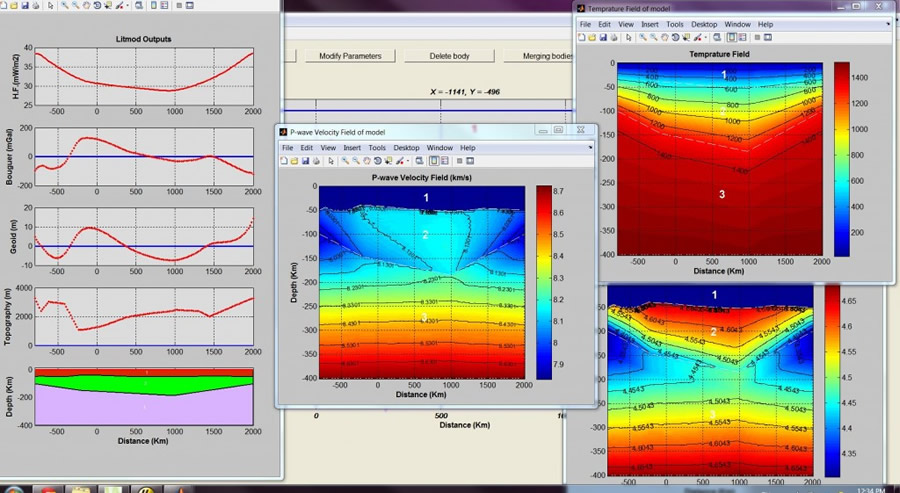Screen dimensions: 900x493
Task: Open Tools menu in Temprature Field window
Action: click(x=675, y=25)
